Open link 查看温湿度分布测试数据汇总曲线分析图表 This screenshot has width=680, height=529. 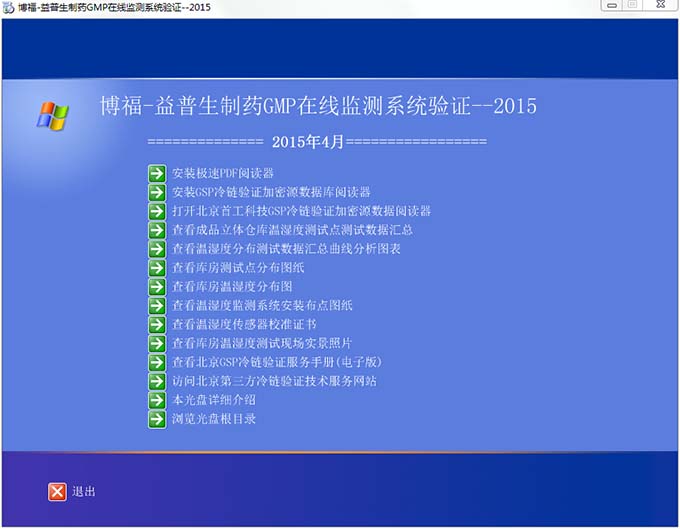click(x=286, y=249)
